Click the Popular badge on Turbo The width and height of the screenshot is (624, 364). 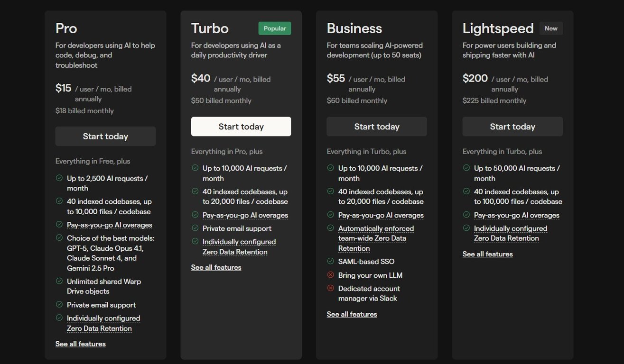[x=275, y=28]
